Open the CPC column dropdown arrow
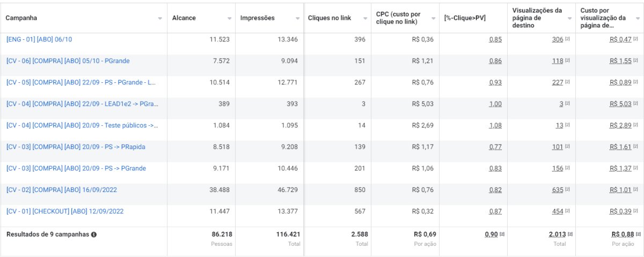The width and height of the screenshot is (644, 257). [x=434, y=18]
